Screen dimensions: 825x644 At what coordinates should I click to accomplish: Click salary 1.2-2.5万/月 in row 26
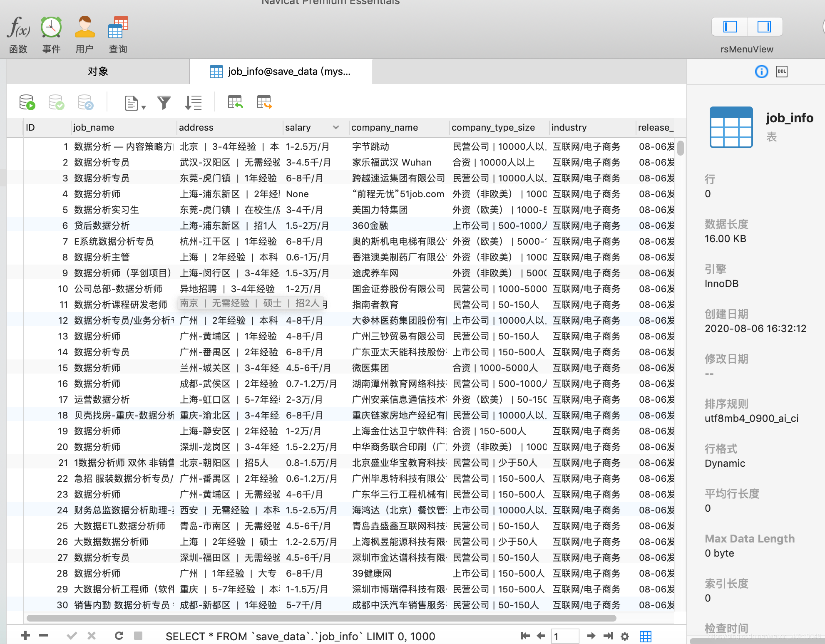pos(311,542)
